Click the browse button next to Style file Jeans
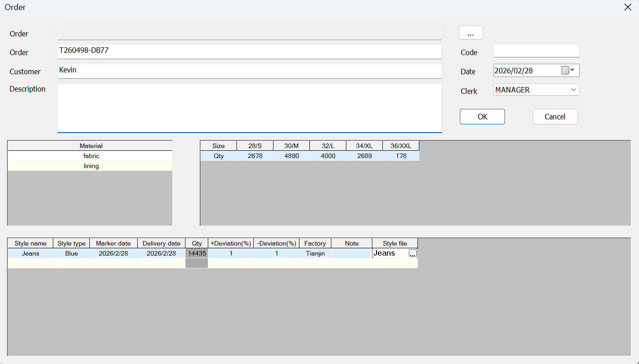The height and width of the screenshot is (364, 639). click(x=412, y=254)
